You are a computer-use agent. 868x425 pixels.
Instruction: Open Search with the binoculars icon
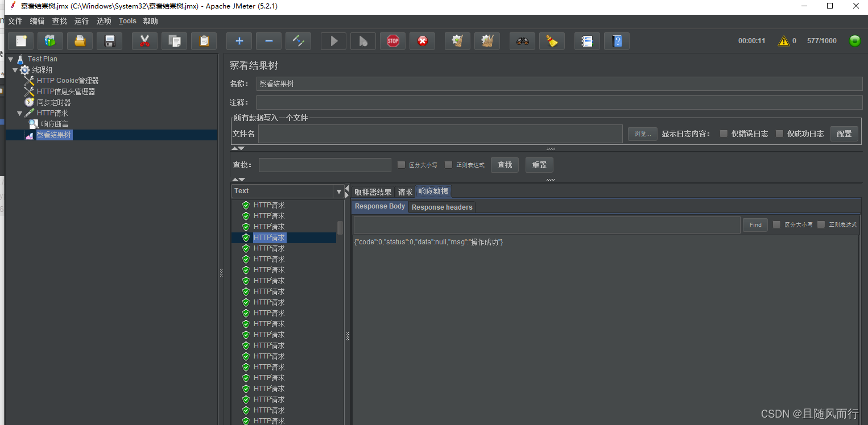[x=523, y=41]
